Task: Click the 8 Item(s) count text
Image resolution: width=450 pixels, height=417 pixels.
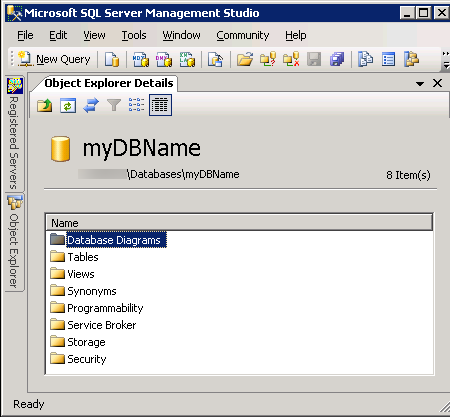Action: [x=408, y=175]
